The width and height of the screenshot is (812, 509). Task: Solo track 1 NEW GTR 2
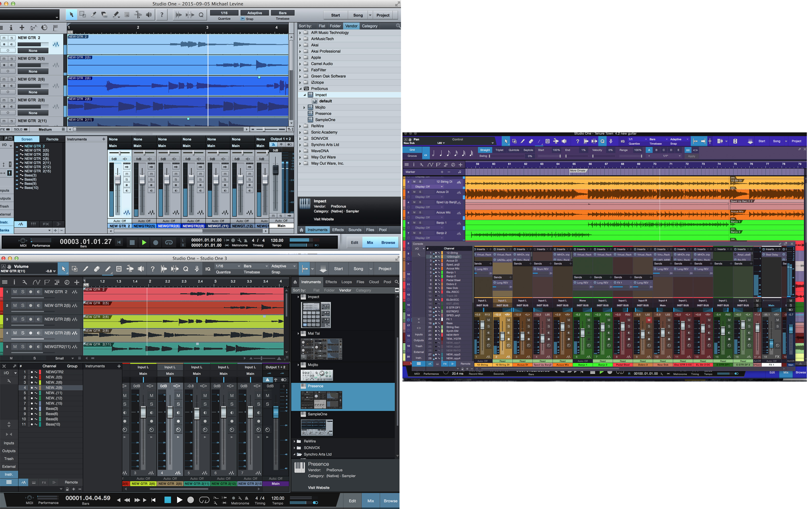[23, 292]
